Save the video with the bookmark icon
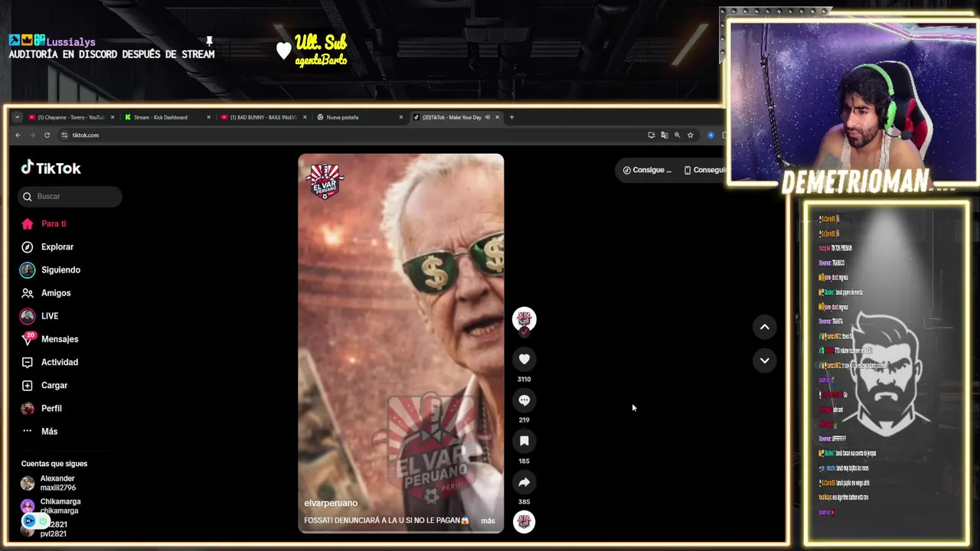Screen dimensions: 980x551 524,441
